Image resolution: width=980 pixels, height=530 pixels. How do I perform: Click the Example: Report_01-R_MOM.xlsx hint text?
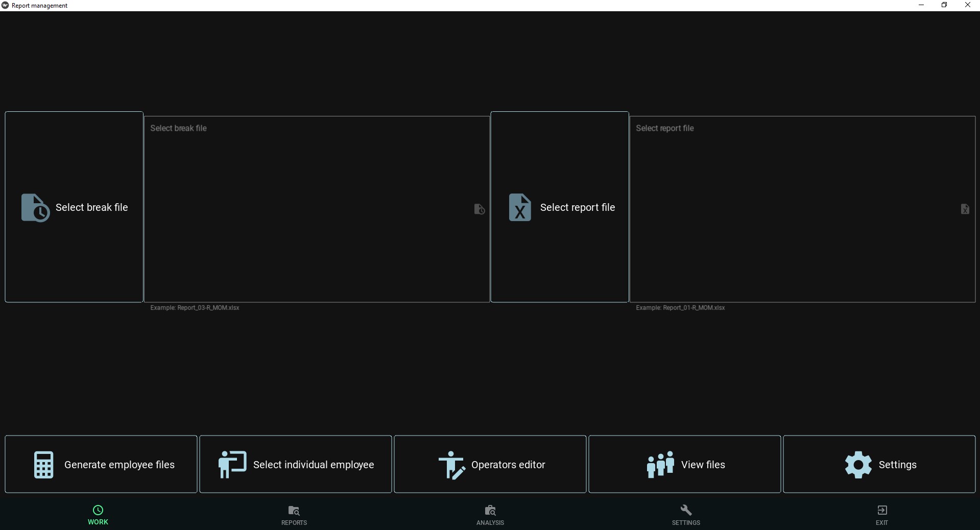[x=680, y=308]
